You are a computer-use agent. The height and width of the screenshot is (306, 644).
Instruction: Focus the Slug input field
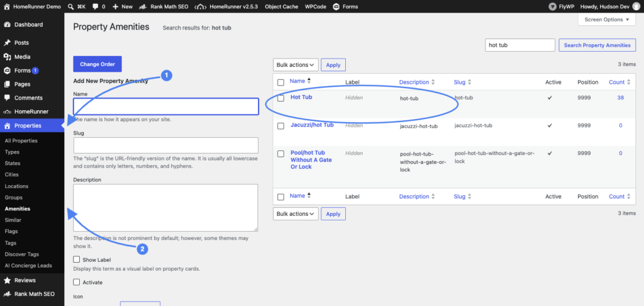click(x=166, y=145)
